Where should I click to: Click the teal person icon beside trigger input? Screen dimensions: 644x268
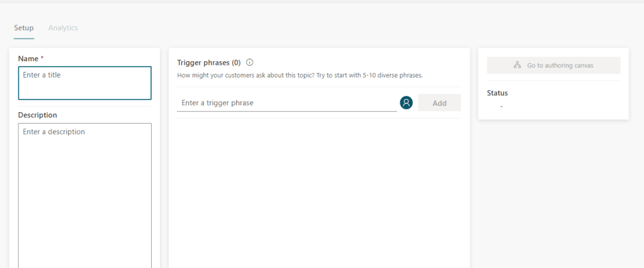pyautogui.click(x=406, y=103)
